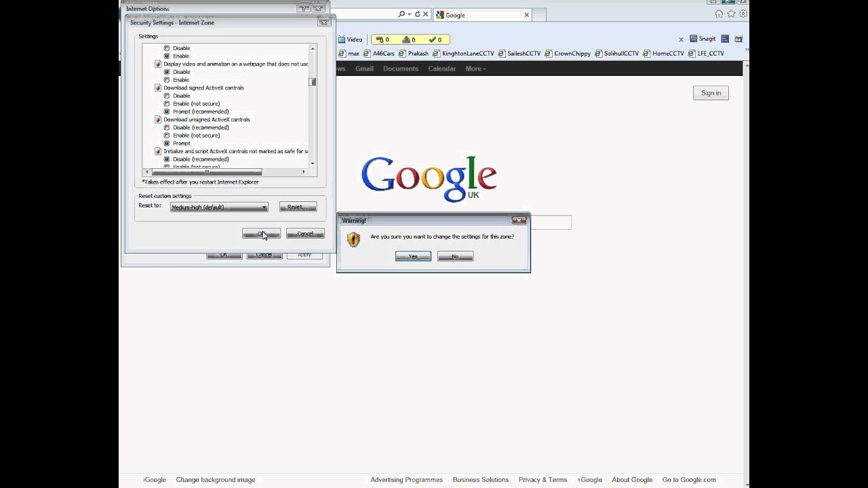Open the A46Cars favorites shortcut
This screenshot has width=868, height=488.
pyautogui.click(x=379, y=54)
